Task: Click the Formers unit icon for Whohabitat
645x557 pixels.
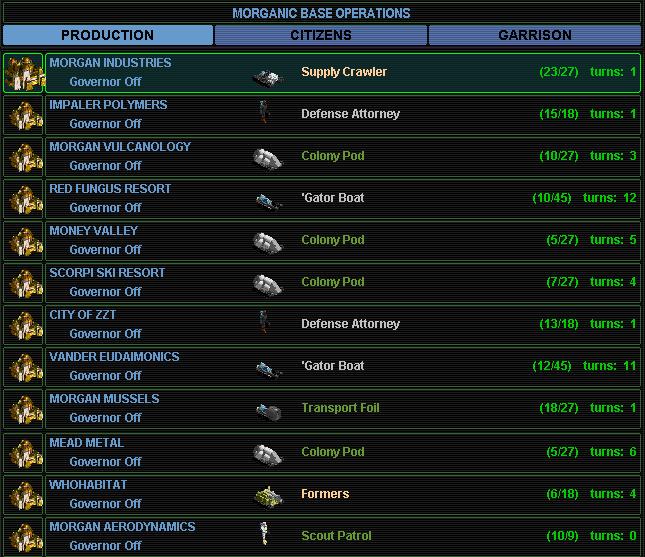Action: click(267, 494)
